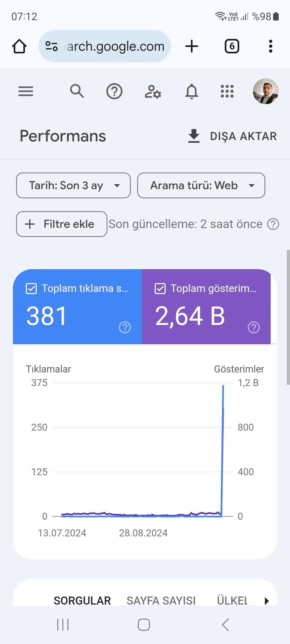290x644 pixels.
Task: Open a new browser tab
Action: (x=192, y=46)
